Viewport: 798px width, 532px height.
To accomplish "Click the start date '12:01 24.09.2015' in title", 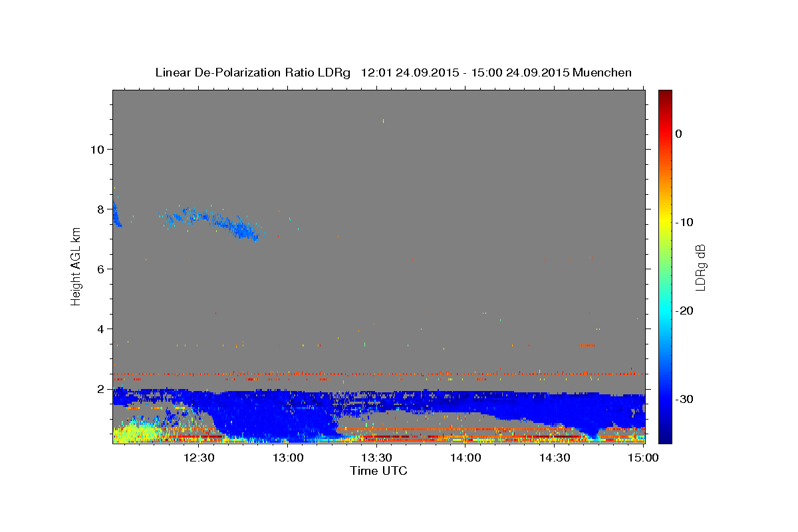I will (410, 72).
